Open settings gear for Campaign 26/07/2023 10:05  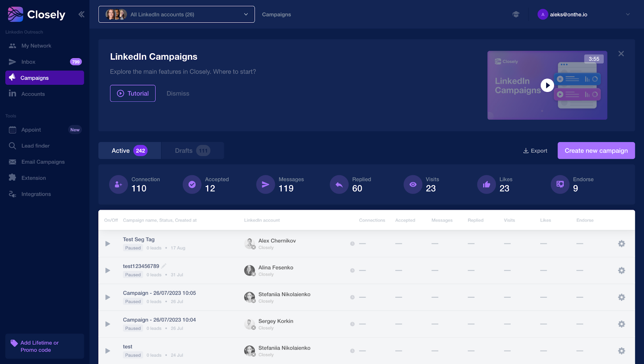(x=621, y=297)
